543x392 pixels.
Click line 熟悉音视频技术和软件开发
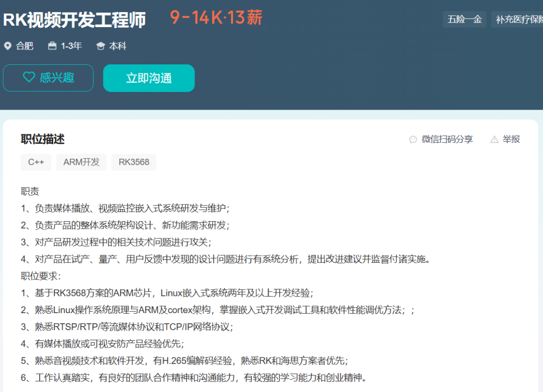[x=185, y=361]
